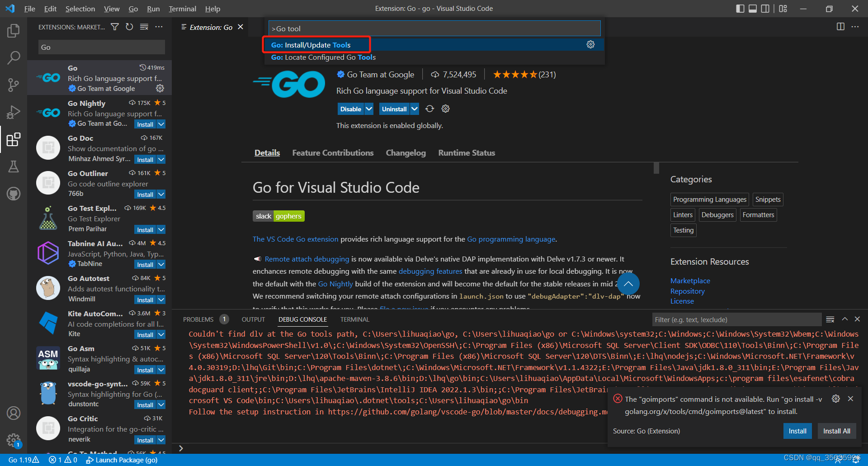
Task: Open the GitHub view in activity bar
Action: 14,194
